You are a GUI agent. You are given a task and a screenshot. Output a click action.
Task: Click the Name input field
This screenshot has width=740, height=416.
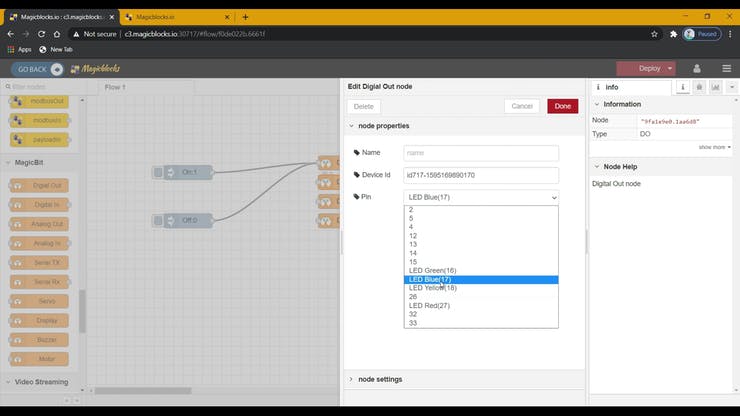[481, 153]
